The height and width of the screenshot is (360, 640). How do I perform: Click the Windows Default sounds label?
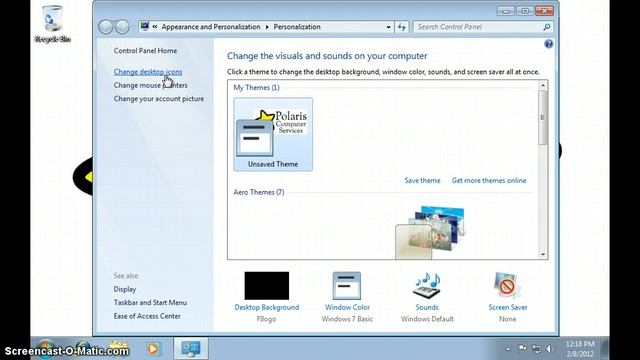tap(427, 319)
